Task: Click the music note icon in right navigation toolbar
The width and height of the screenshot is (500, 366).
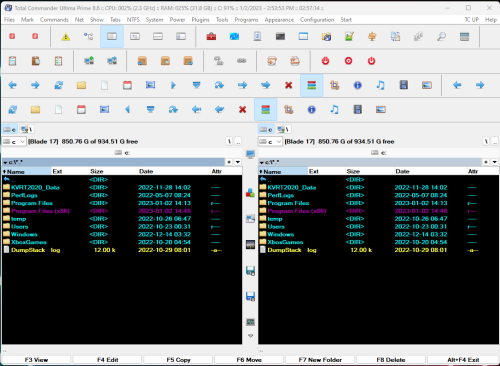Action: tap(334, 109)
